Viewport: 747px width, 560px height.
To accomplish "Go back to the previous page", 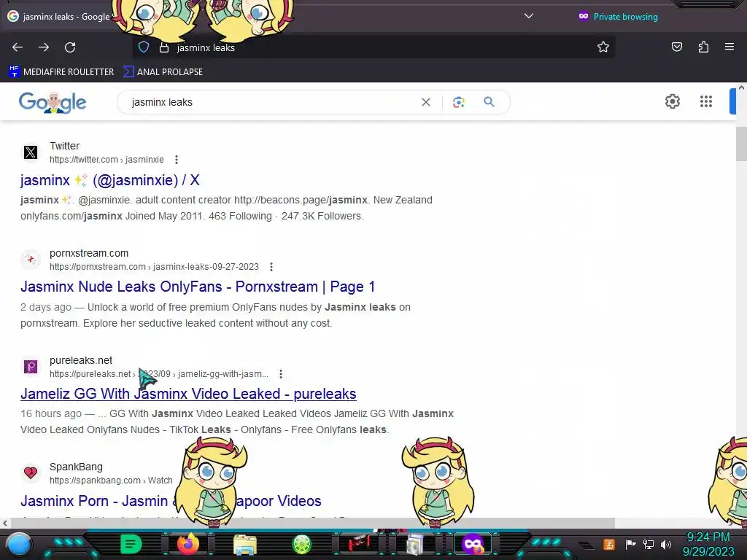I will click(x=18, y=47).
